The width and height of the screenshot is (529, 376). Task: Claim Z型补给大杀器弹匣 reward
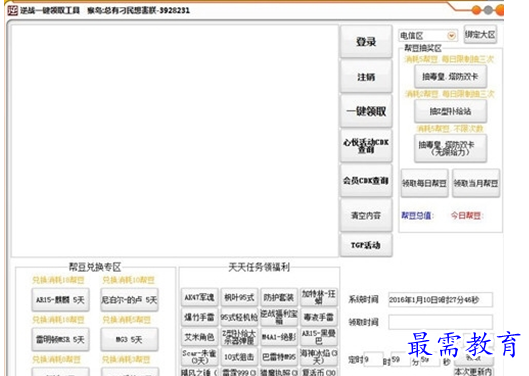coord(239,337)
